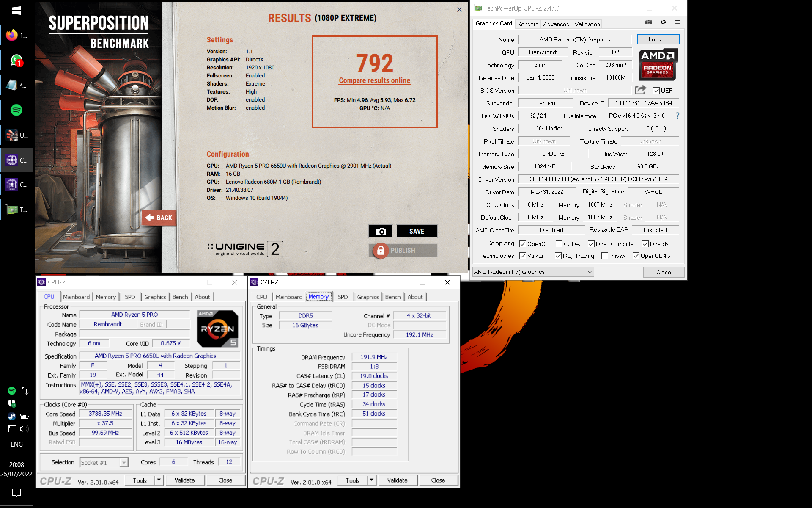Screen dimensions: 812x508
Task: Click the SAVE button in Superposition
Action: pos(417,232)
